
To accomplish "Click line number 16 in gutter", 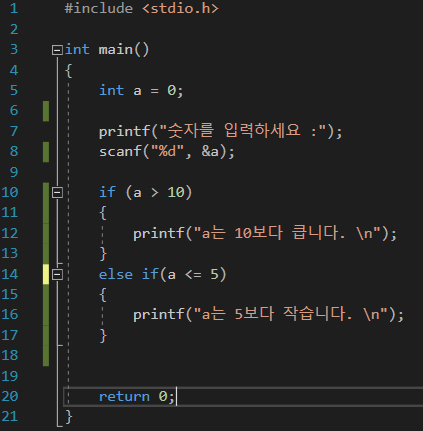I will pos(10,314).
